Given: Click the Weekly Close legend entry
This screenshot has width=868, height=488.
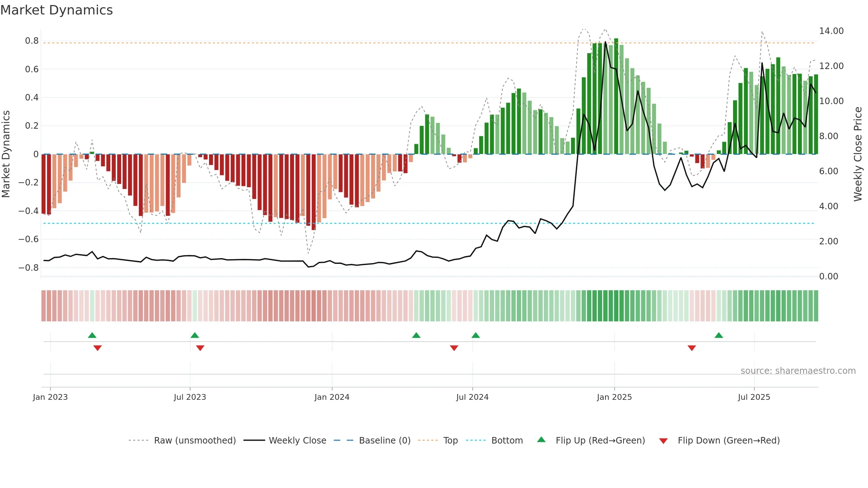Looking at the screenshot, I should 285,440.
